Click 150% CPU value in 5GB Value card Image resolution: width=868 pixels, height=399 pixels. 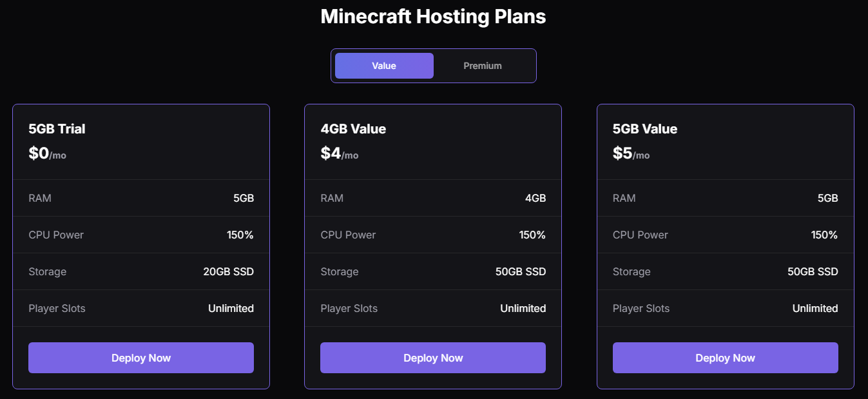(825, 235)
